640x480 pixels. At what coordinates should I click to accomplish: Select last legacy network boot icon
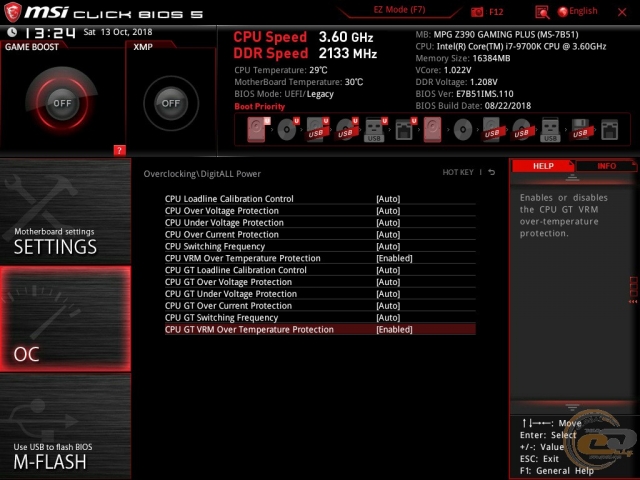609,130
